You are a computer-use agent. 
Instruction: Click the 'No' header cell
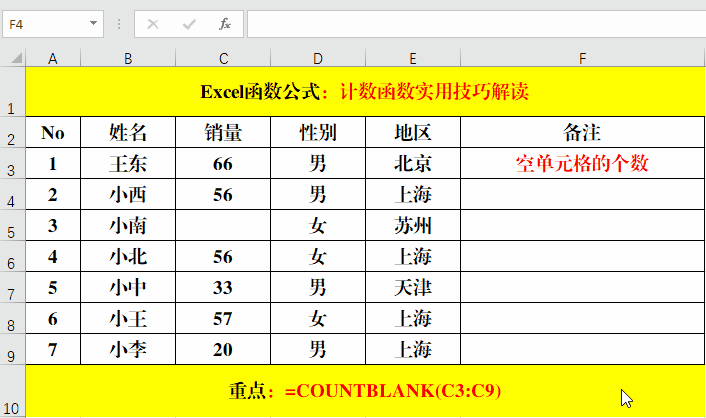pos(53,132)
